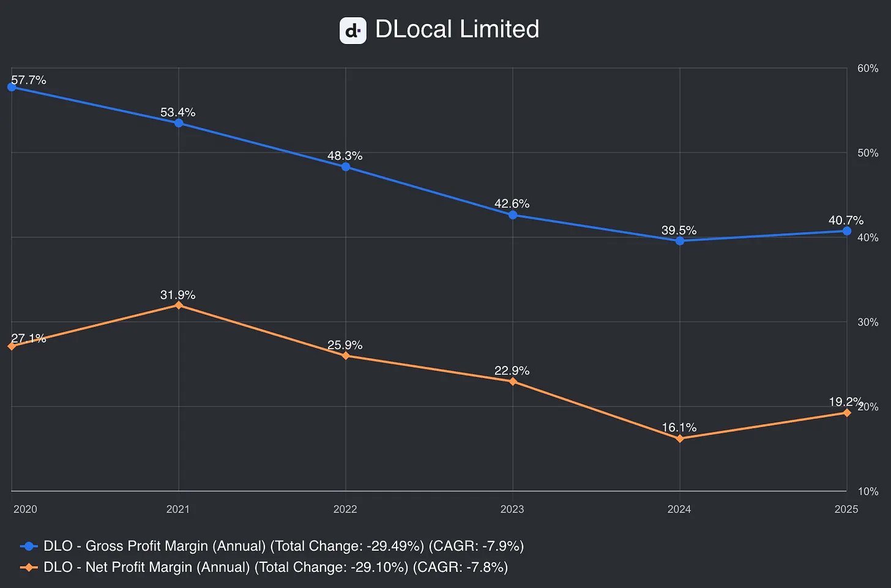Image resolution: width=891 pixels, height=588 pixels.
Task: Select the 22.9% net margin point
Action: click(513, 381)
